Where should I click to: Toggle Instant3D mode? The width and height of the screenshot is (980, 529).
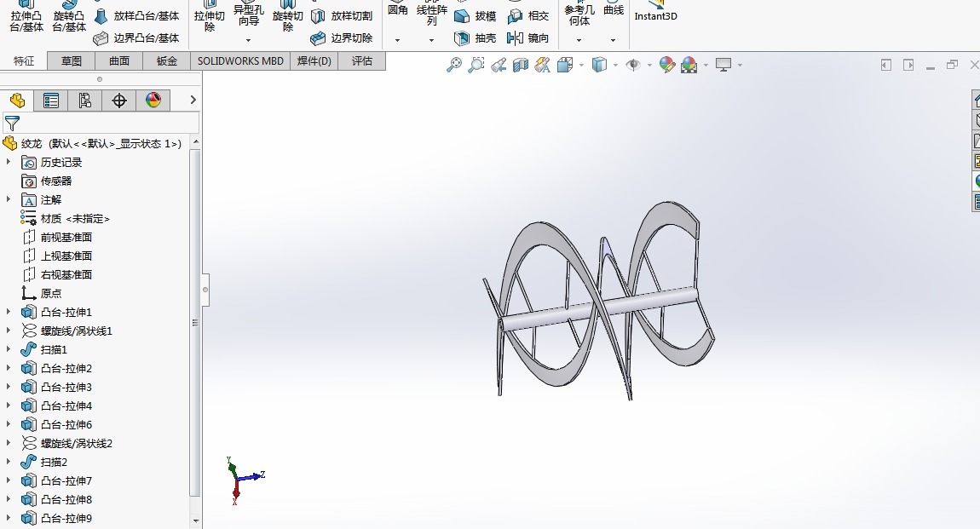point(655,11)
